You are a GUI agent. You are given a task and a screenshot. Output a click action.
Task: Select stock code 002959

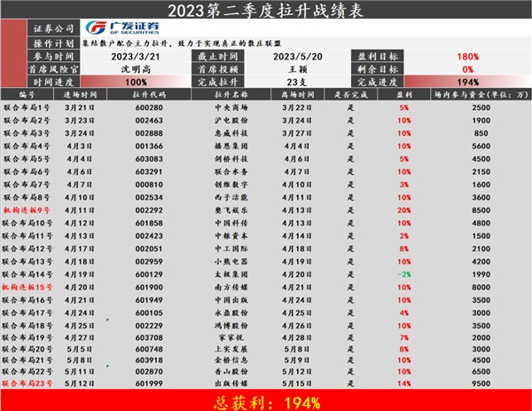pos(149,262)
